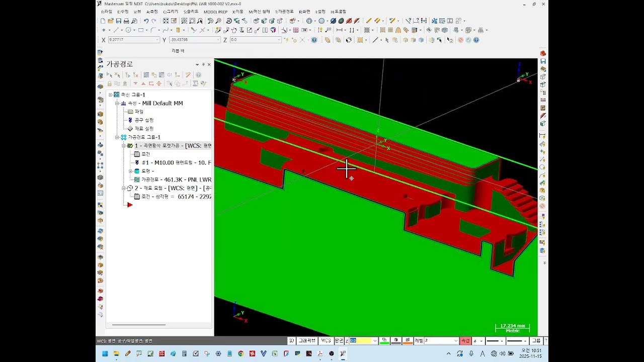Open the 레벨 dropdown in the status bar
Screen dimensions: 644x362
click(456, 341)
